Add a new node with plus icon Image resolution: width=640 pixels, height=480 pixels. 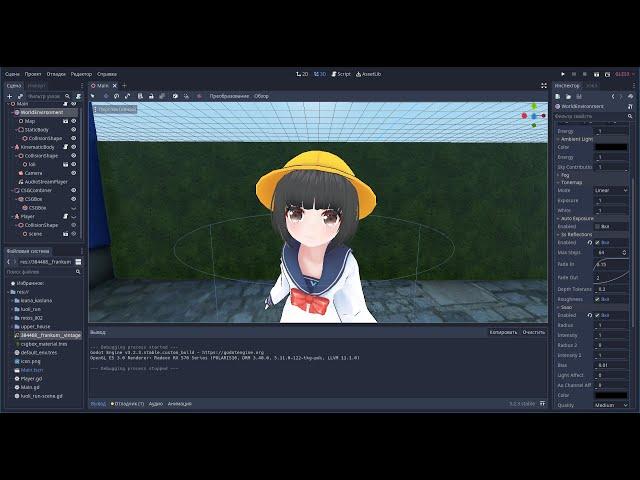(x=10, y=96)
